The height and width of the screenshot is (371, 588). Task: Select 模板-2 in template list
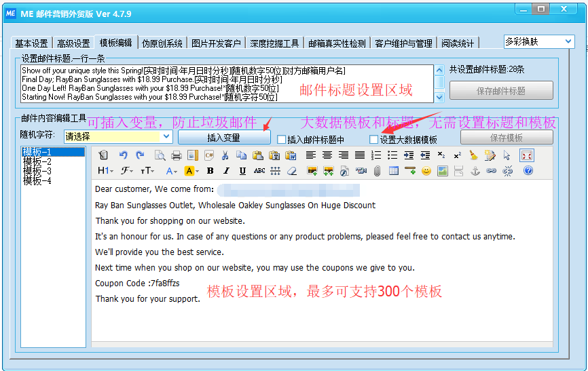pos(37,161)
